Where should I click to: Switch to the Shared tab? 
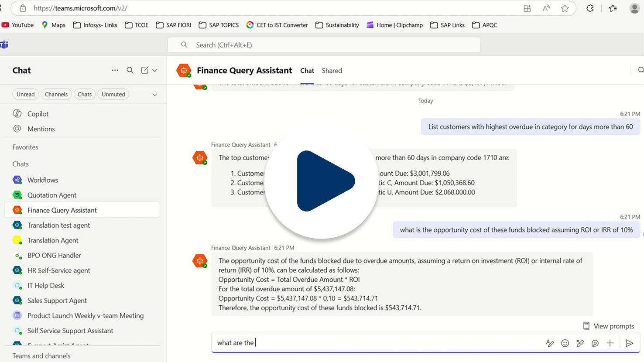332,71
